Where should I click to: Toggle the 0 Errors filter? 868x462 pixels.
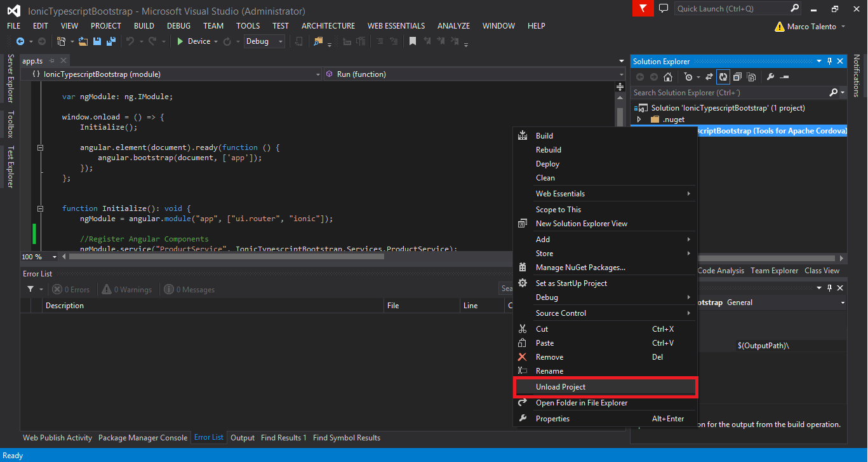point(71,290)
